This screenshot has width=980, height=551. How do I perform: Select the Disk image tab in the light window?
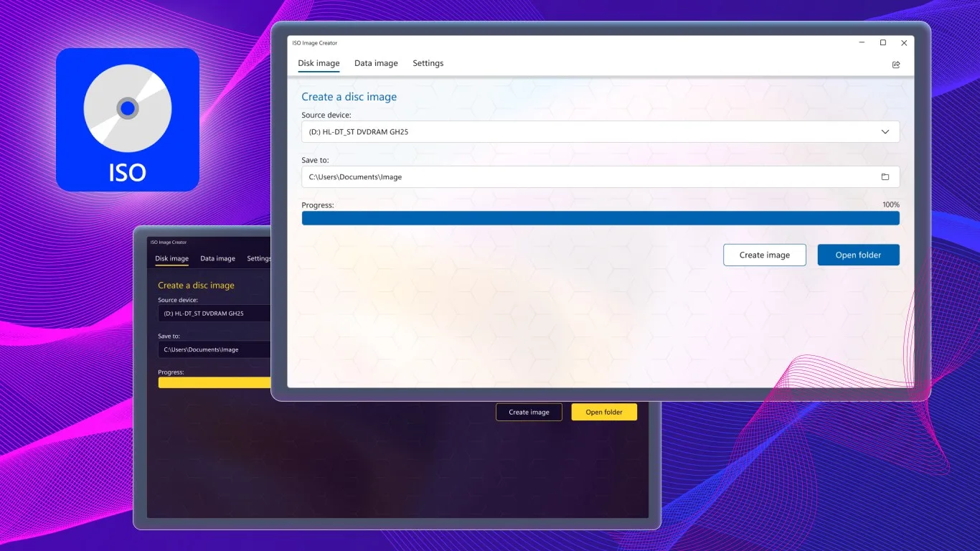click(x=319, y=63)
